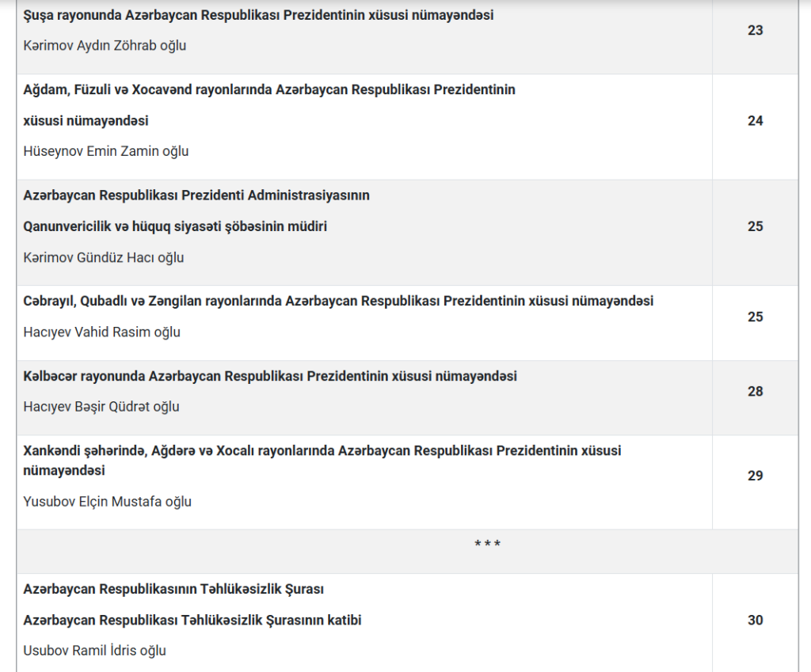
Task: Click the Ağdam, Füzuli və Xocavənd title line
Action: (x=269, y=89)
